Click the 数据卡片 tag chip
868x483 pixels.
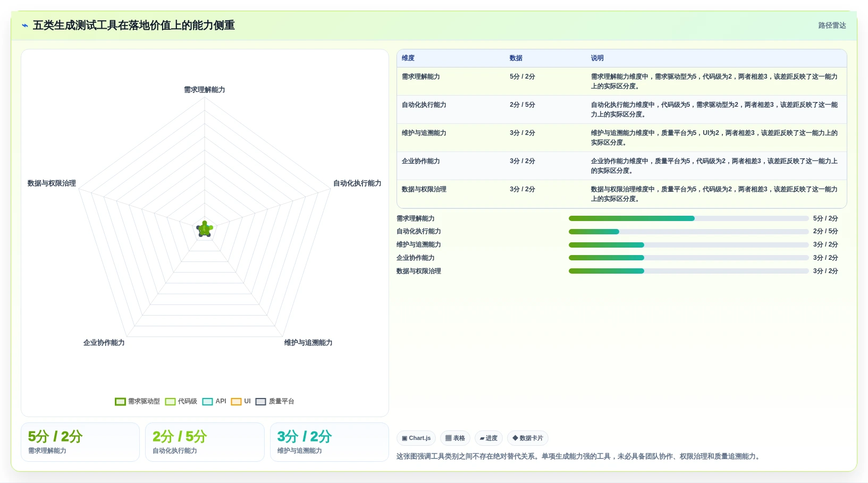pyautogui.click(x=528, y=438)
